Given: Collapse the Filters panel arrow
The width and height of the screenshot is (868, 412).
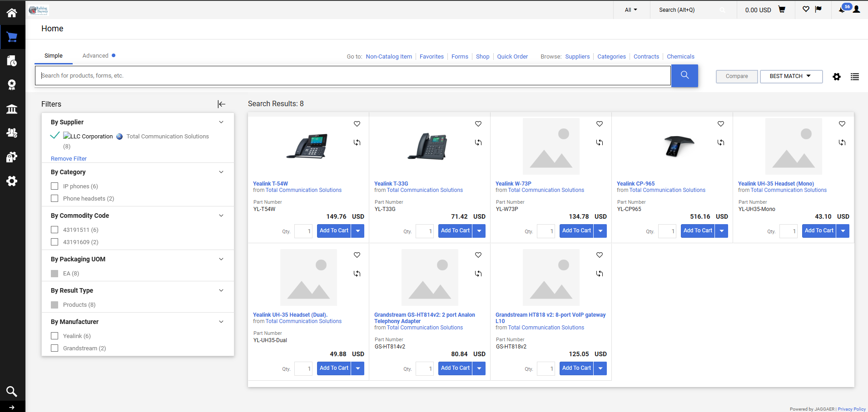Looking at the screenshot, I should click(x=221, y=104).
